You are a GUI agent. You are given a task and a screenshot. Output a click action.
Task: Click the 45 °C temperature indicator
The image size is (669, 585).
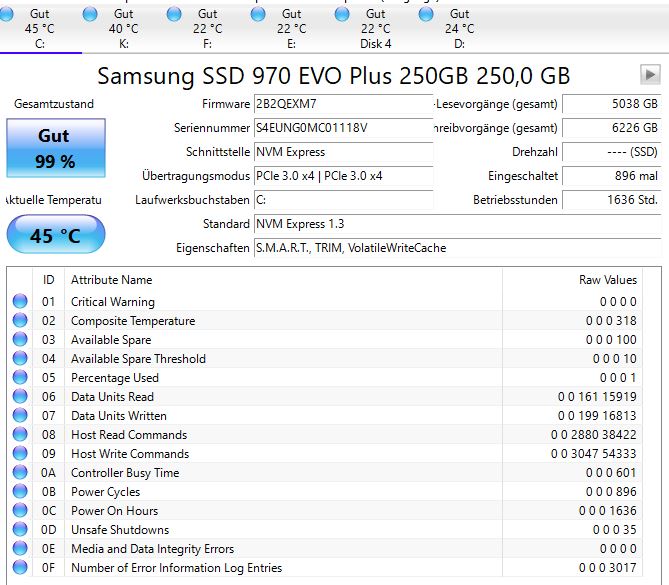[x=56, y=235]
